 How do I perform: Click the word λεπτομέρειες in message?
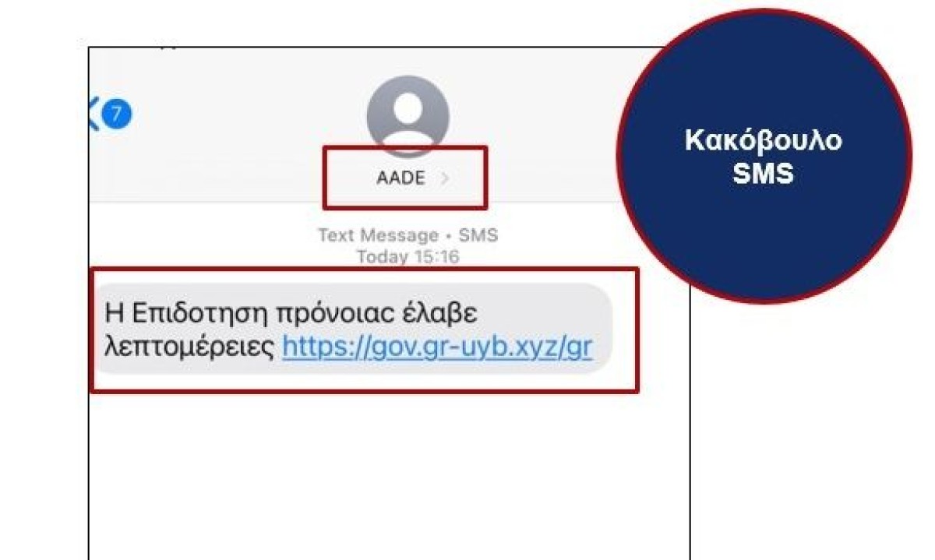click(189, 347)
